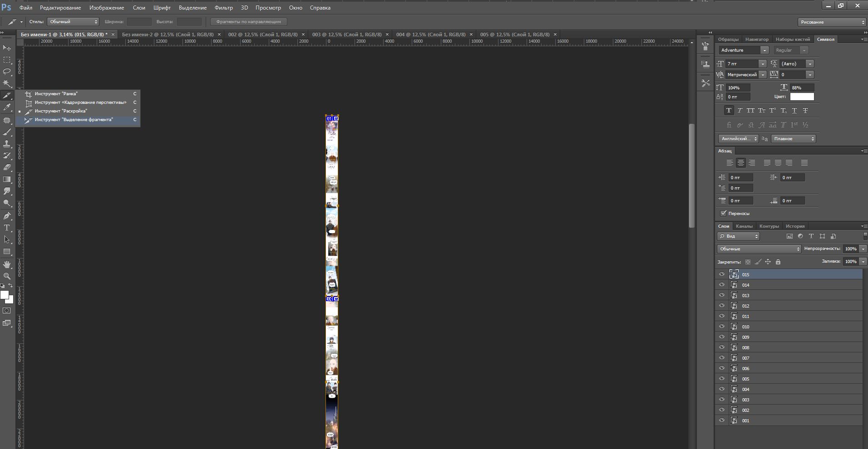Screen dimensions: 868x449
Task: Select the Eraser tool
Action: [x=7, y=167]
